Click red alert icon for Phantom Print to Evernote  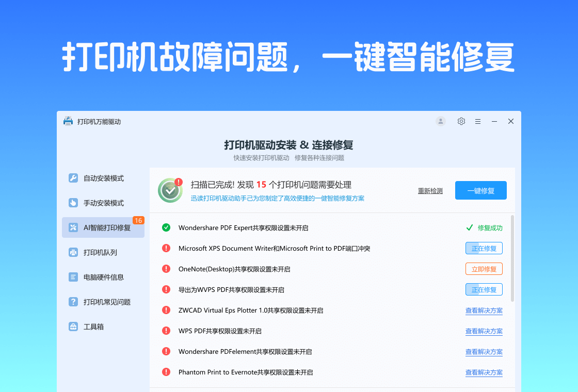(x=166, y=372)
